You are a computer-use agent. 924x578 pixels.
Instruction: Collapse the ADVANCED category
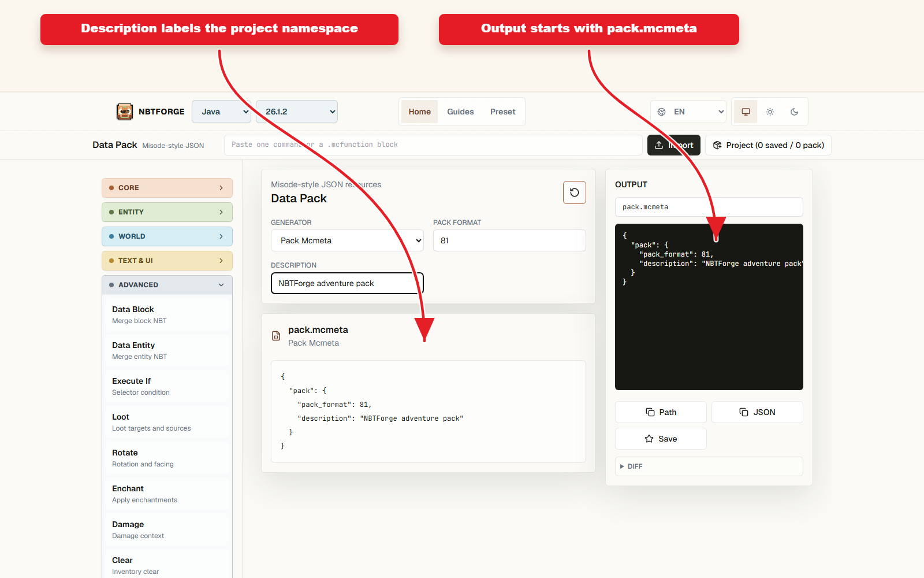(x=167, y=285)
